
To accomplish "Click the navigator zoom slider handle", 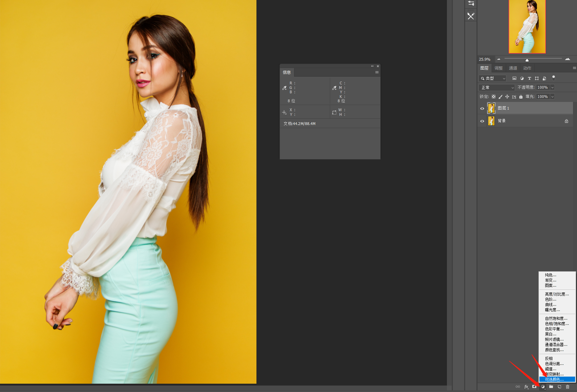I will [527, 60].
